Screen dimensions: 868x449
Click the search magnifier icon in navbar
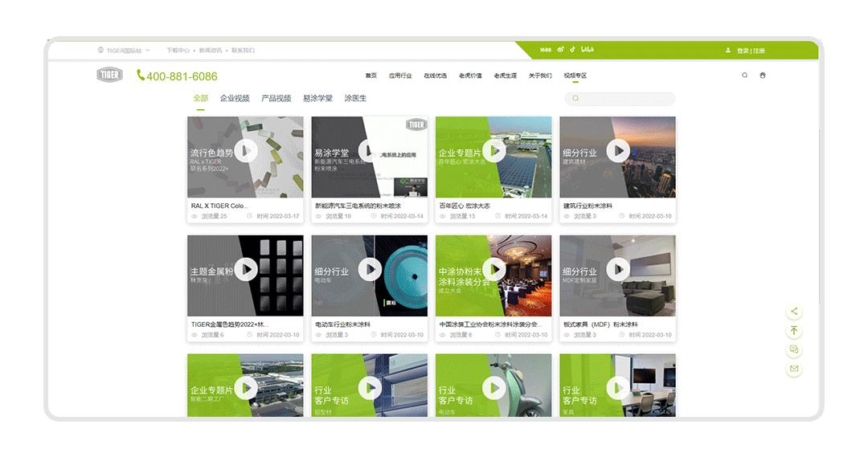click(744, 76)
